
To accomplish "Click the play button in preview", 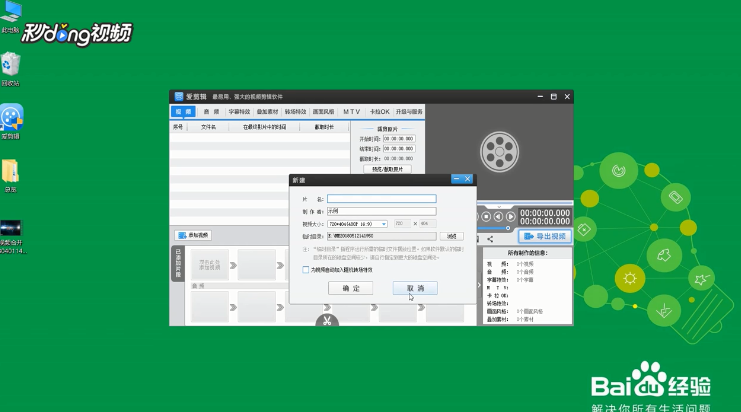I will click(510, 216).
